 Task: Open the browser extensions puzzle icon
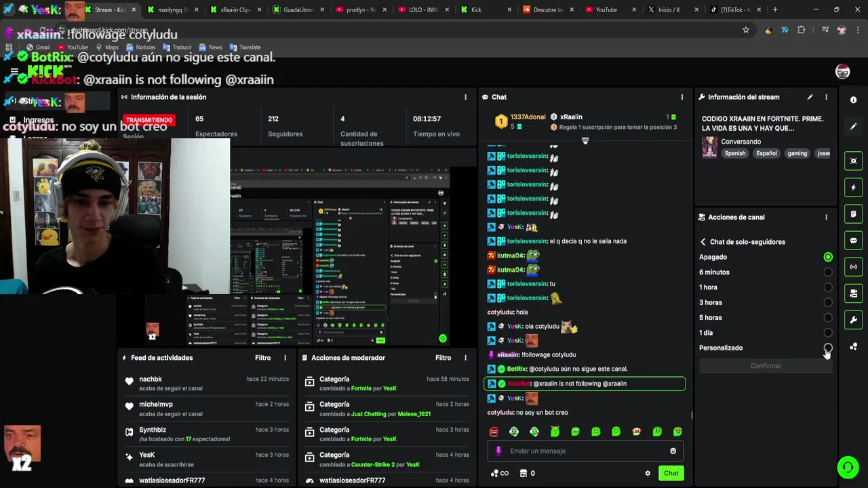(x=802, y=30)
